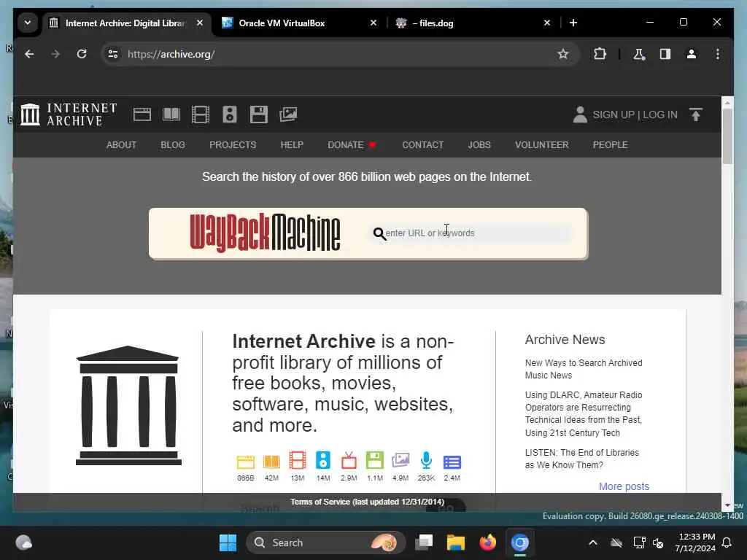Open the Chrome Extensions puzzle icon
The height and width of the screenshot is (560, 747).
click(600, 54)
